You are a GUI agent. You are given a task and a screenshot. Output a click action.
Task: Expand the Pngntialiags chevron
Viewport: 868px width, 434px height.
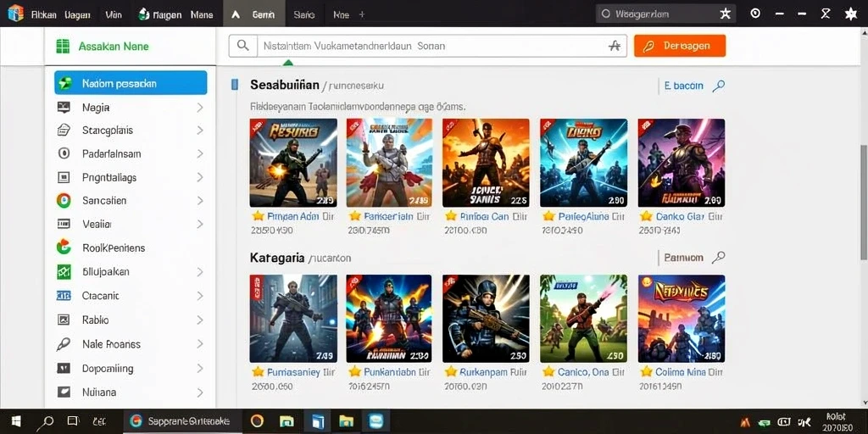(200, 177)
